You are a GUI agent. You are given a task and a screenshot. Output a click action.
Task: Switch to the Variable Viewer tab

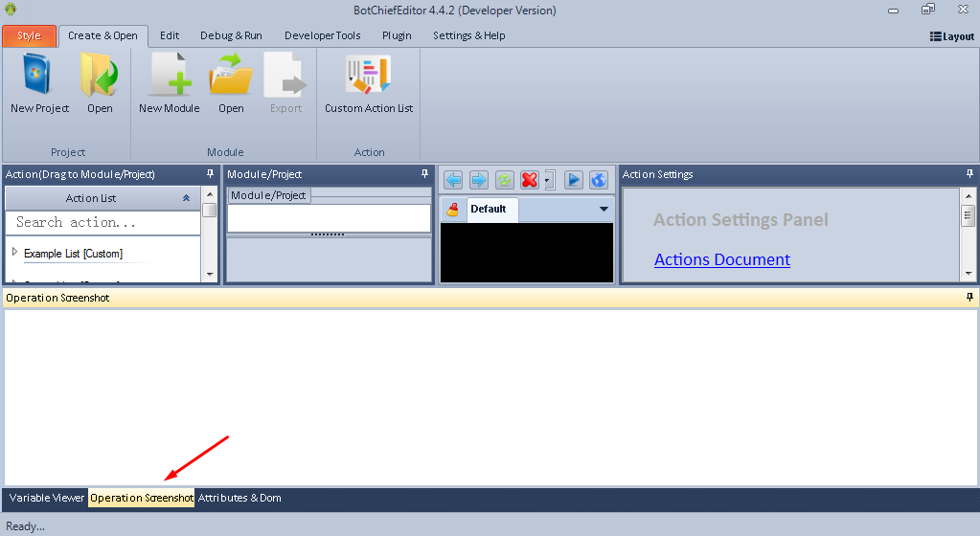tap(47, 498)
